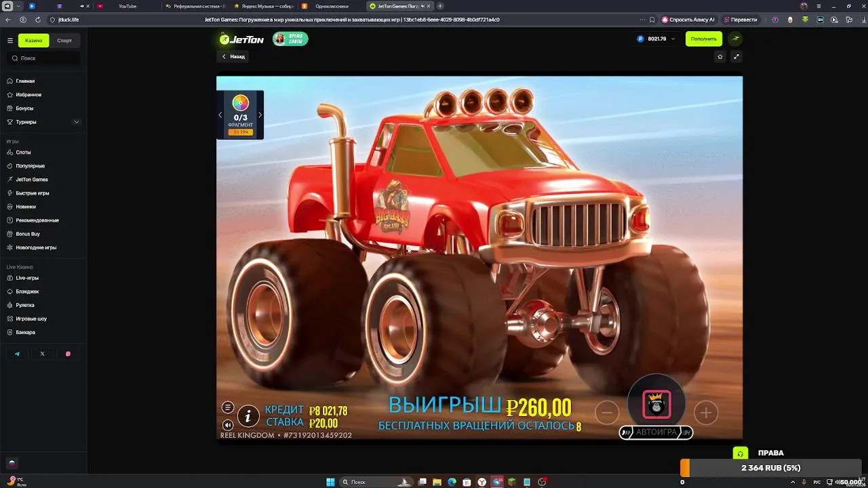This screenshot has height=488, width=868.
Task: Open the X (Twitter) social link
Action: (x=42, y=354)
